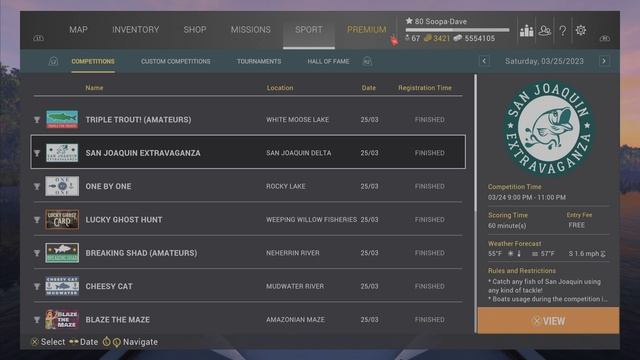
Task: Click the gold coins balance 3421
Action: [437, 38]
